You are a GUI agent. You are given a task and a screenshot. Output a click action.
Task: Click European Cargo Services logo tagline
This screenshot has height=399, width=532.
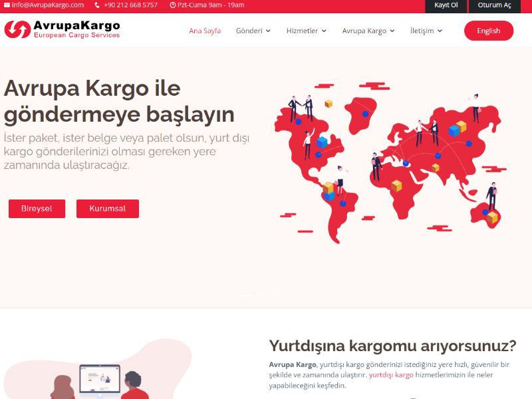(x=77, y=35)
